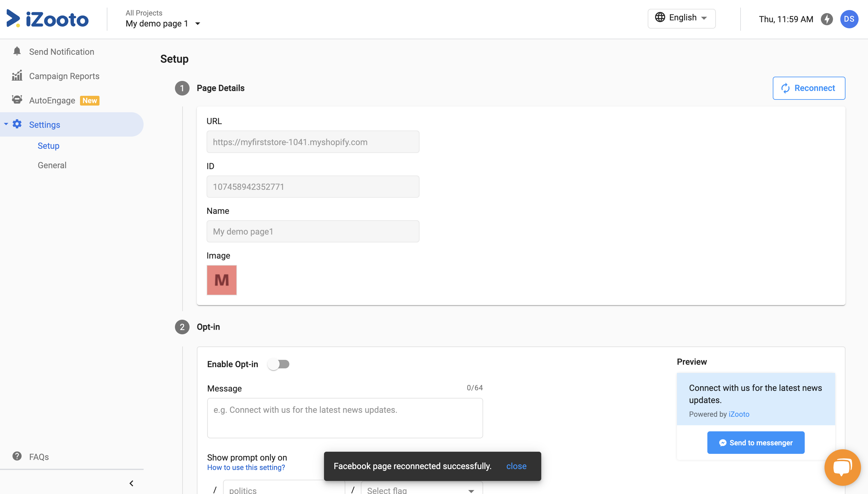The image size is (868, 494).
Task: Open the English language dropdown
Action: [x=682, y=18]
